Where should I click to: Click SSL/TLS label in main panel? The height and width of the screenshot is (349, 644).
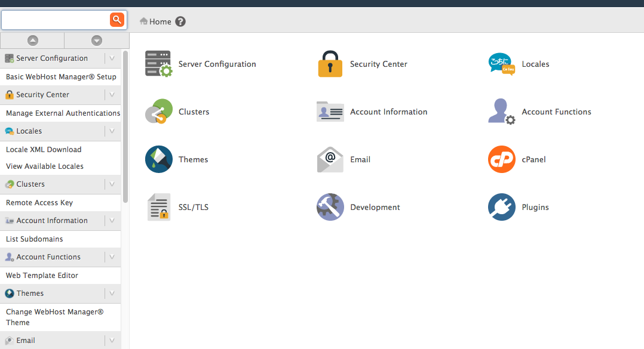pyautogui.click(x=194, y=207)
